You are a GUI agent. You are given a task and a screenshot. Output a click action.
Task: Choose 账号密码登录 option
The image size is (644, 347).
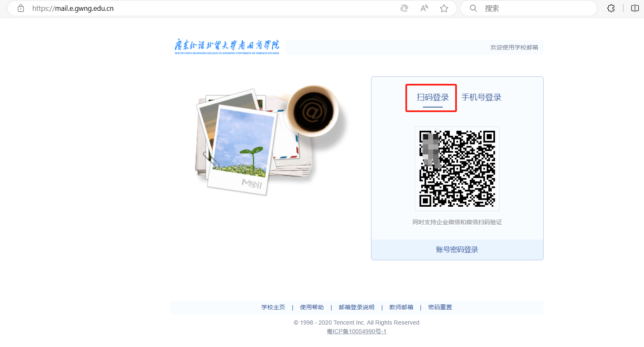click(x=457, y=249)
